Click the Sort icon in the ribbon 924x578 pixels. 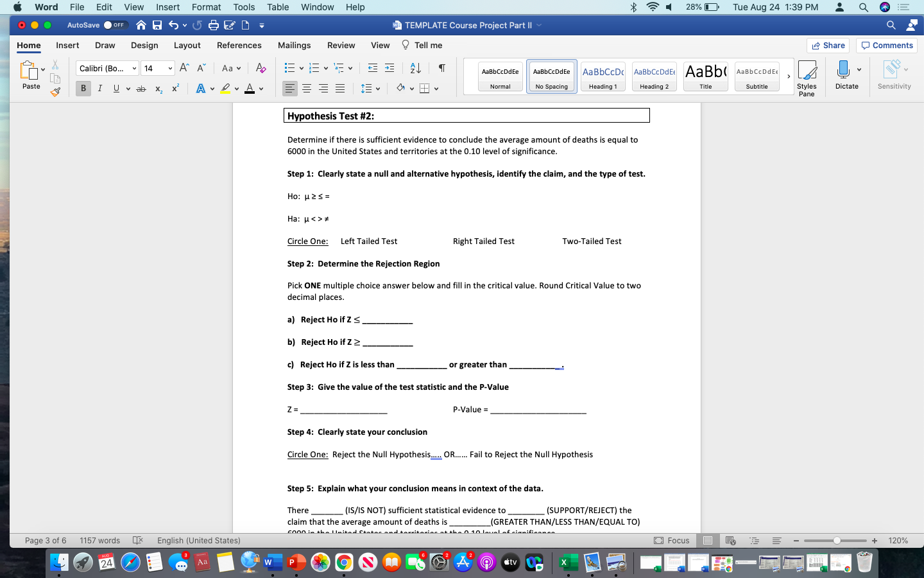click(x=414, y=67)
